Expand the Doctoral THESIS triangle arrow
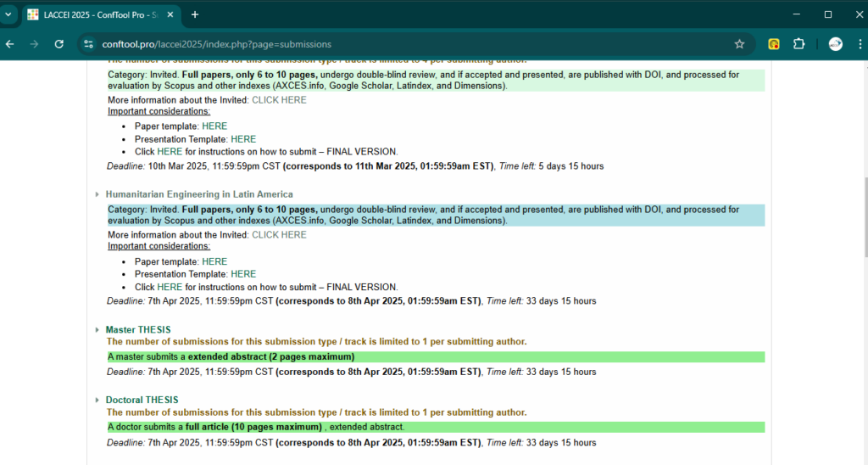868x465 pixels. coord(97,400)
